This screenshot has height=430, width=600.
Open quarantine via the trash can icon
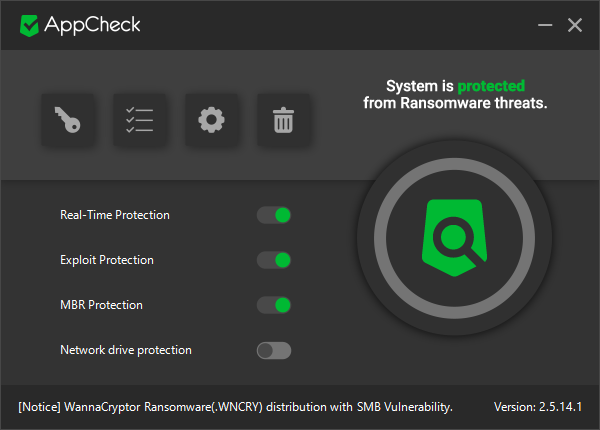(283, 121)
